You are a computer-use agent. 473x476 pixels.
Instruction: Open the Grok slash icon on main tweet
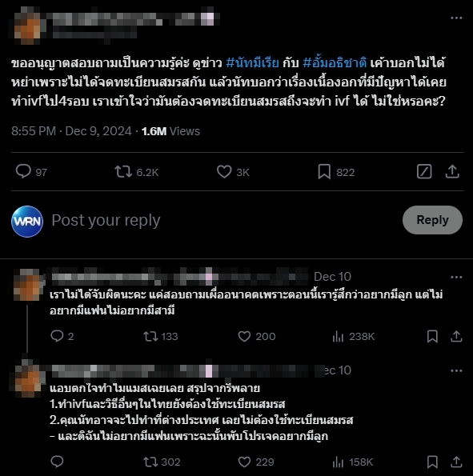424,171
